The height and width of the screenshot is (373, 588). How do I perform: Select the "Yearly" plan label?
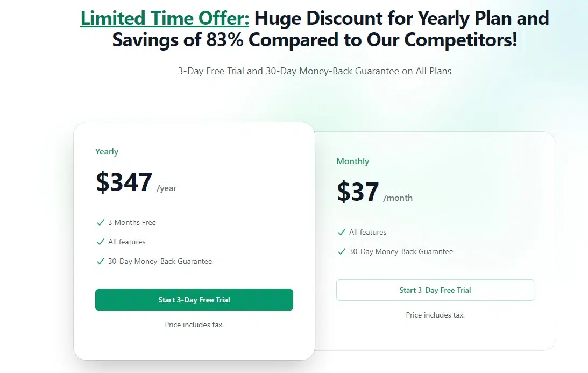coord(107,152)
